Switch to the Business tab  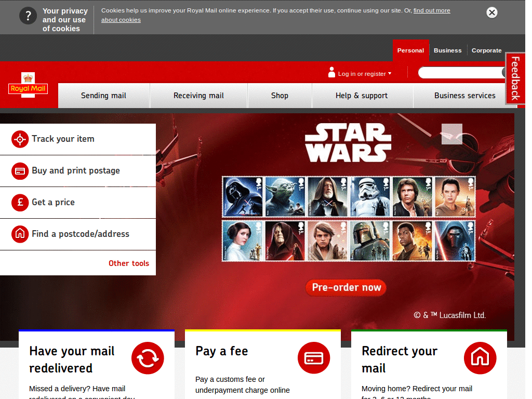(x=447, y=50)
